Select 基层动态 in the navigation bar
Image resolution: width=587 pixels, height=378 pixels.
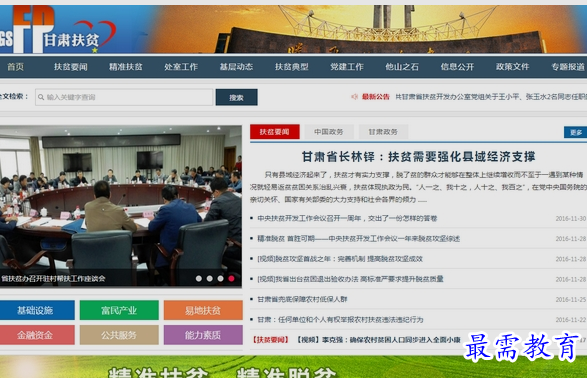(236, 67)
